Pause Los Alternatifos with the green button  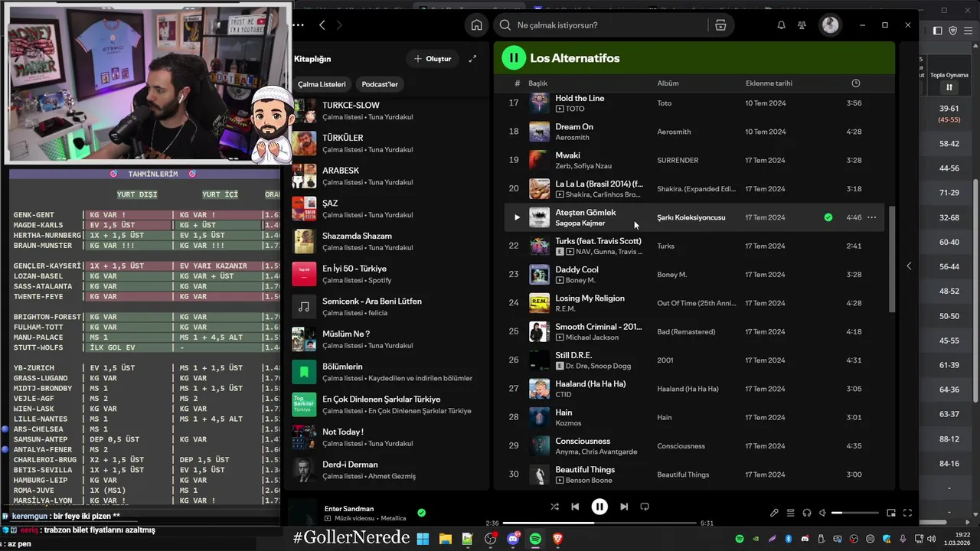click(x=514, y=57)
